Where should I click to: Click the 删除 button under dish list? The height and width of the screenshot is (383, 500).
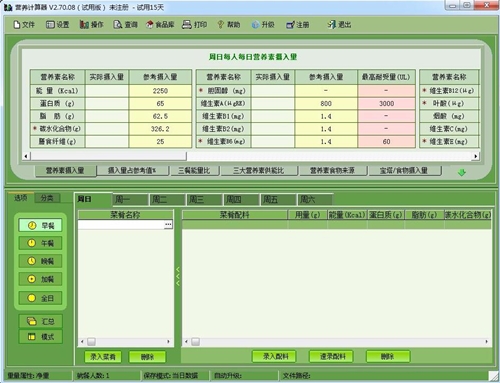(x=147, y=357)
